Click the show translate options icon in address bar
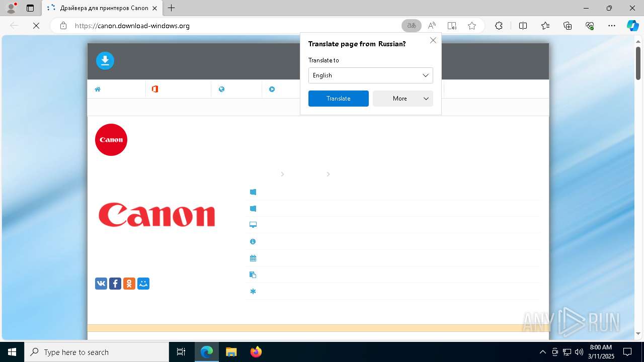 pos(412,26)
